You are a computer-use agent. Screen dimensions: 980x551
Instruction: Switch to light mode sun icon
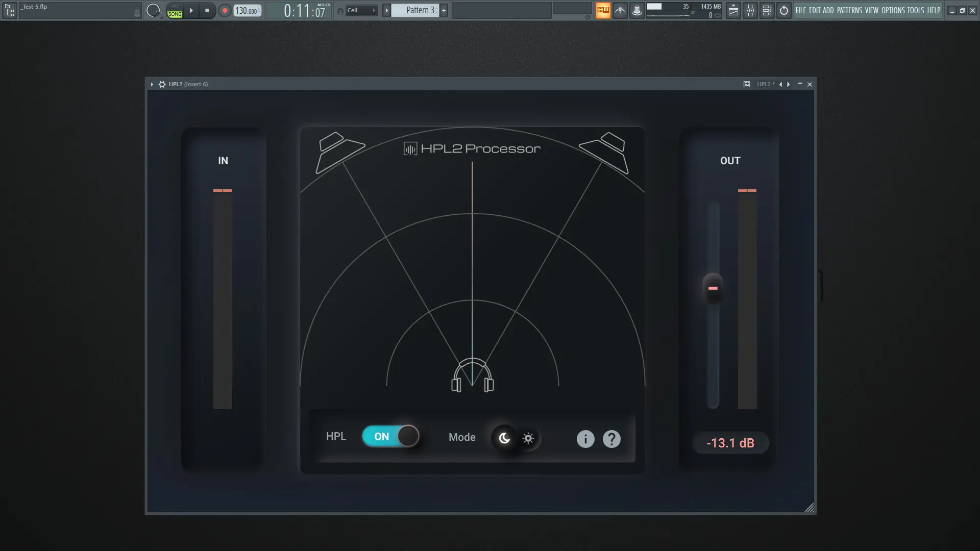(x=528, y=438)
